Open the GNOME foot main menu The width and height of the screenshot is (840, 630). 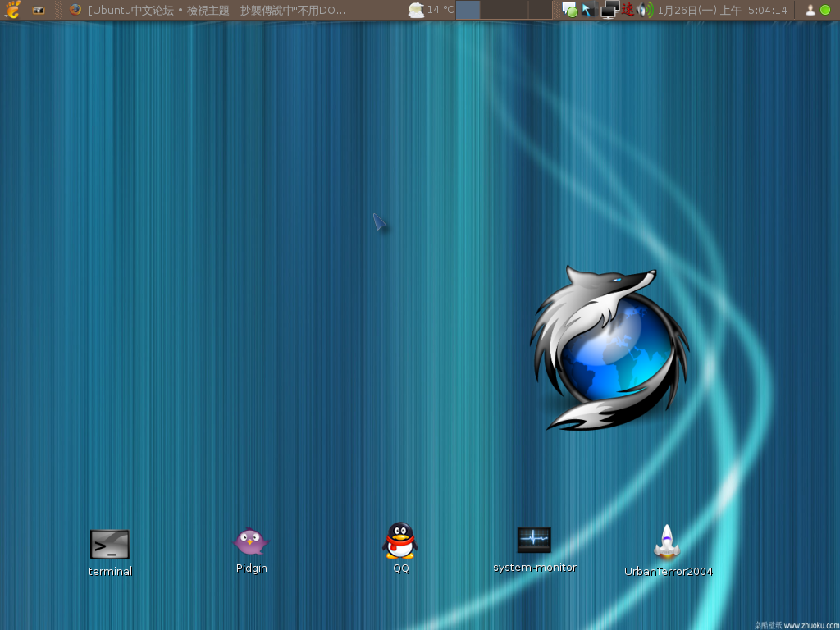[12, 10]
